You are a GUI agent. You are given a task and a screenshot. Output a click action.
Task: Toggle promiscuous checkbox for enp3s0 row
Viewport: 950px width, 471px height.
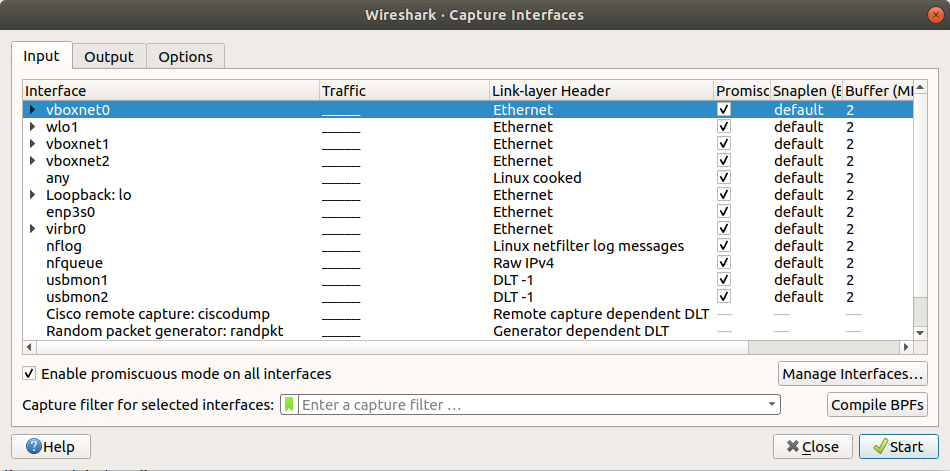point(724,212)
